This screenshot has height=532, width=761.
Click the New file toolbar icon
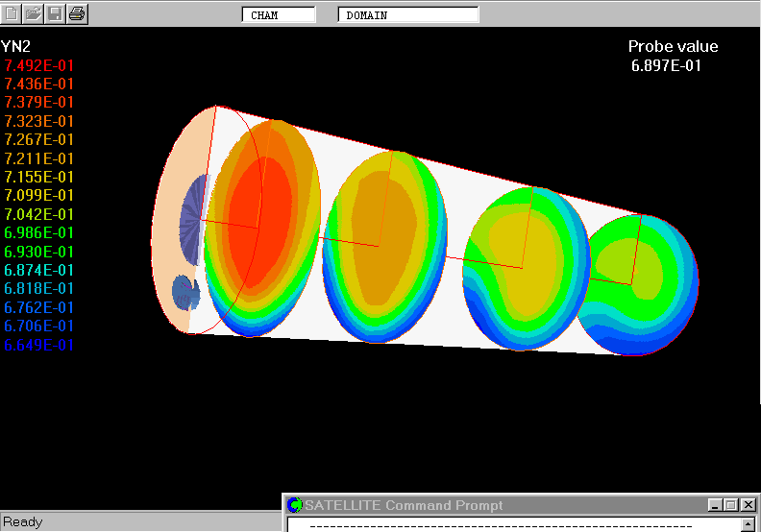pos(12,13)
